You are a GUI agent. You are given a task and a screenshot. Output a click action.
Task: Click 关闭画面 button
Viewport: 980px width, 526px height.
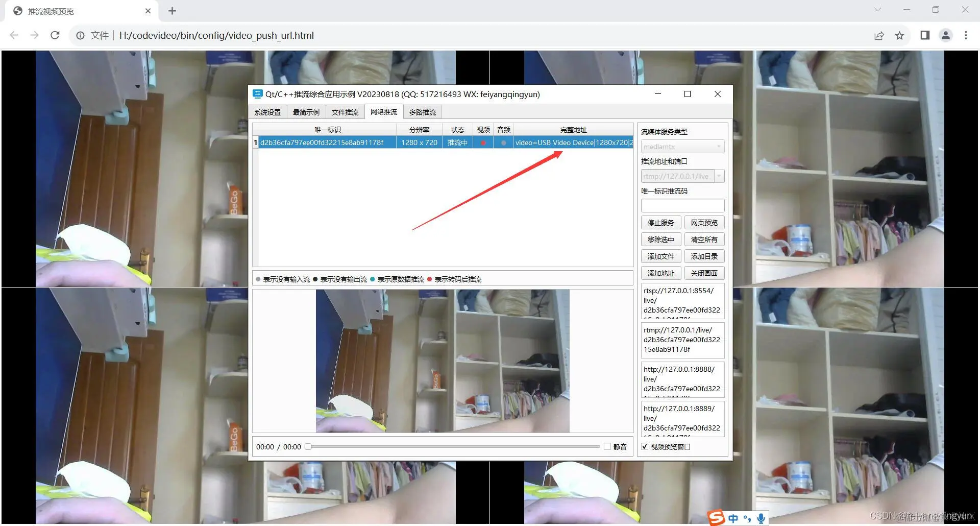(704, 273)
